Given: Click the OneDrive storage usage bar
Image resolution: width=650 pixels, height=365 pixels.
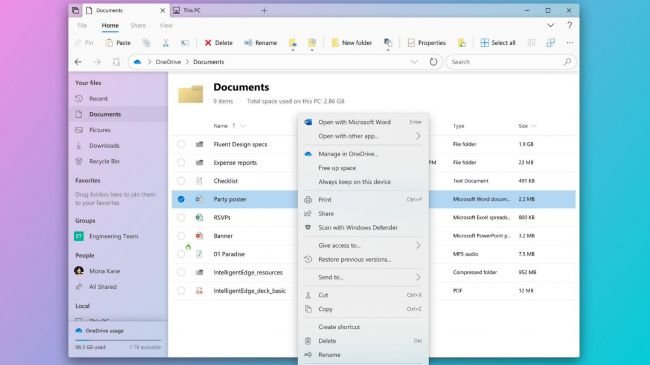Looking at the screenshot, I should 118,340.
